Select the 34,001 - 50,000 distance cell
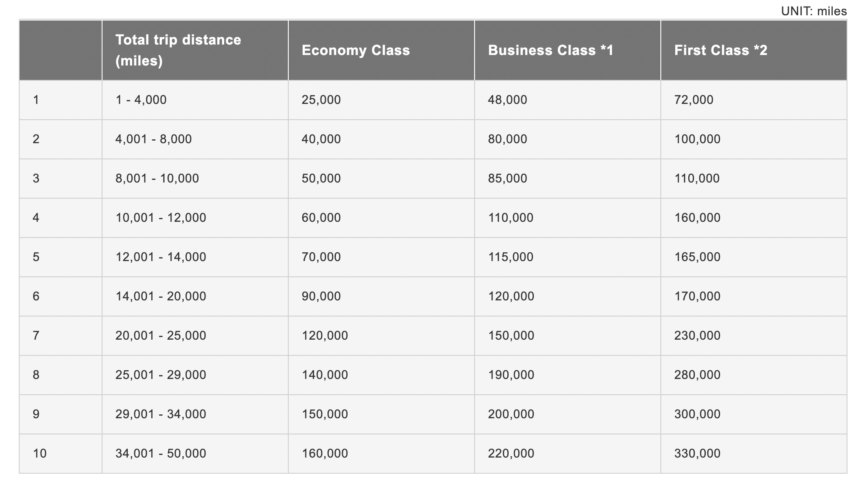The image size is (868, 482). pyautogui.click(x=161, y=454)
